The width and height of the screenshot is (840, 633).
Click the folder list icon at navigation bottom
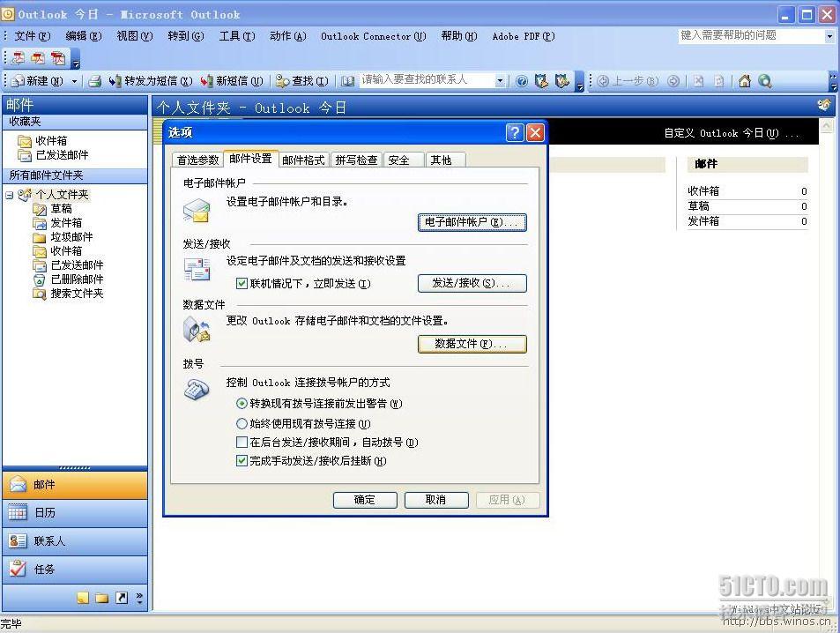[x=101, y=598]
